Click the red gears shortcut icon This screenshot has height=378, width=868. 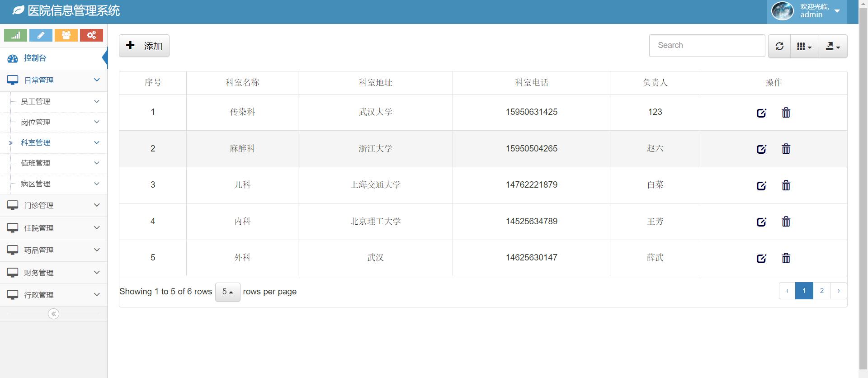91,35
